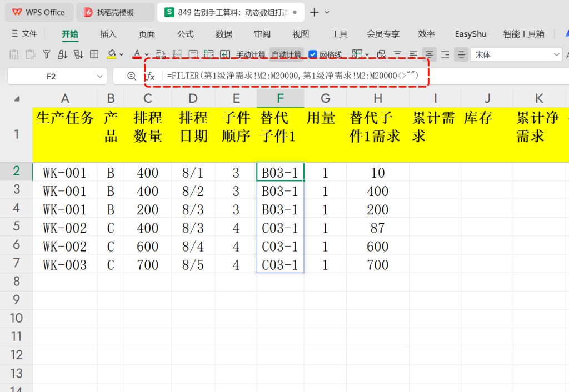Open the font color dropdown arrow
Viewport: 569px width, 392px height.
[x=147, y=55]
